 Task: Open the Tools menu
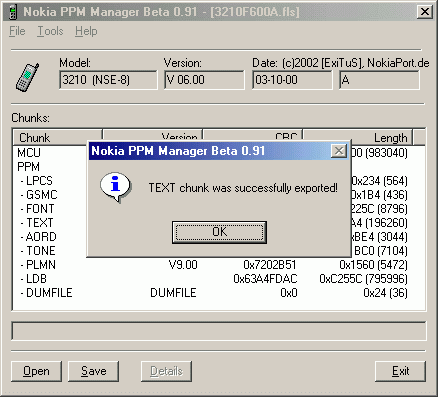click(50, 31)
